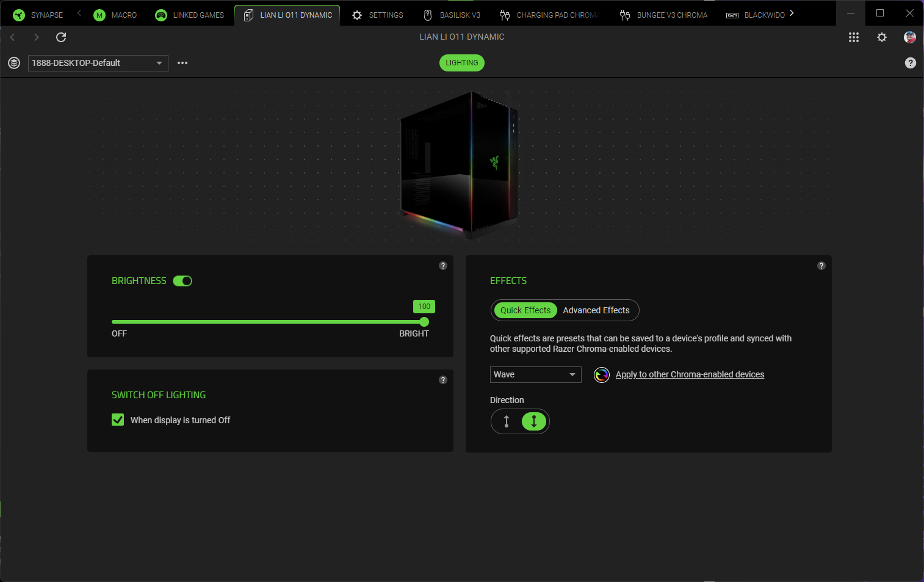Select the Lian Li O11 Dynamic tab
Viewport: 924px width, 582px height.
[x=287, y=15]
